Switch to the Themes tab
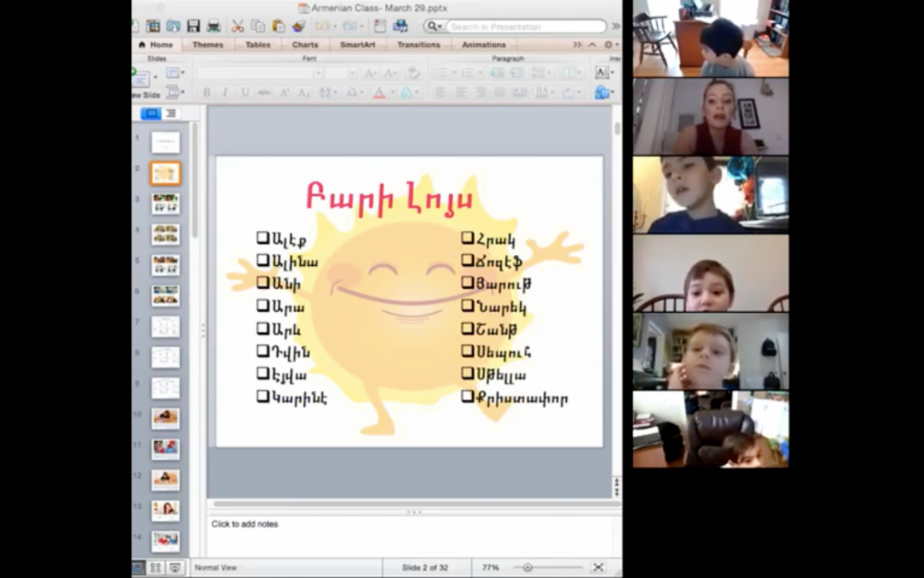 (208, 45)
